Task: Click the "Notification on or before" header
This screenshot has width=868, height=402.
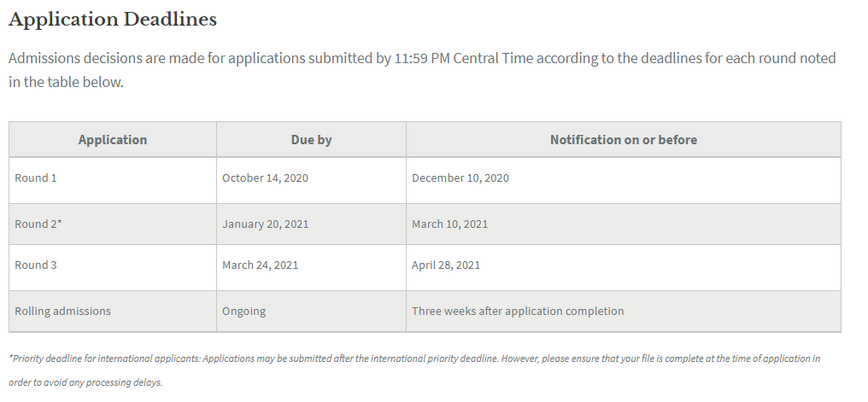Action: (623, 140)
